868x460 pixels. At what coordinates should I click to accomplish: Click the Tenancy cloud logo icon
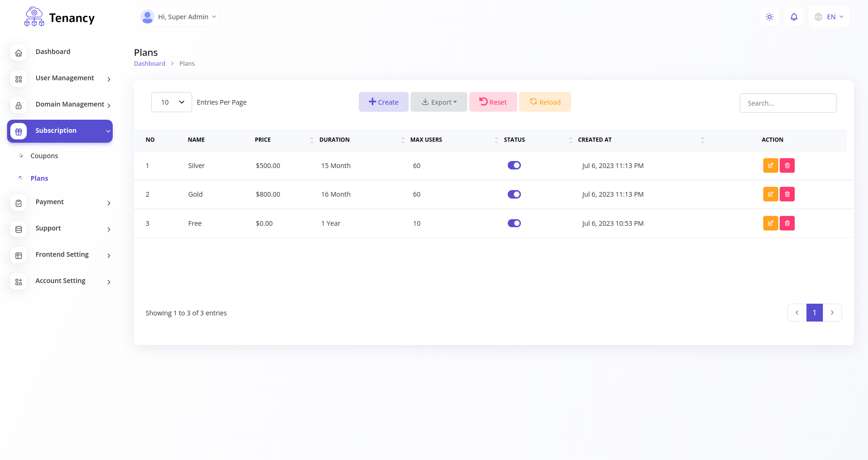click(x=34, y=17)
